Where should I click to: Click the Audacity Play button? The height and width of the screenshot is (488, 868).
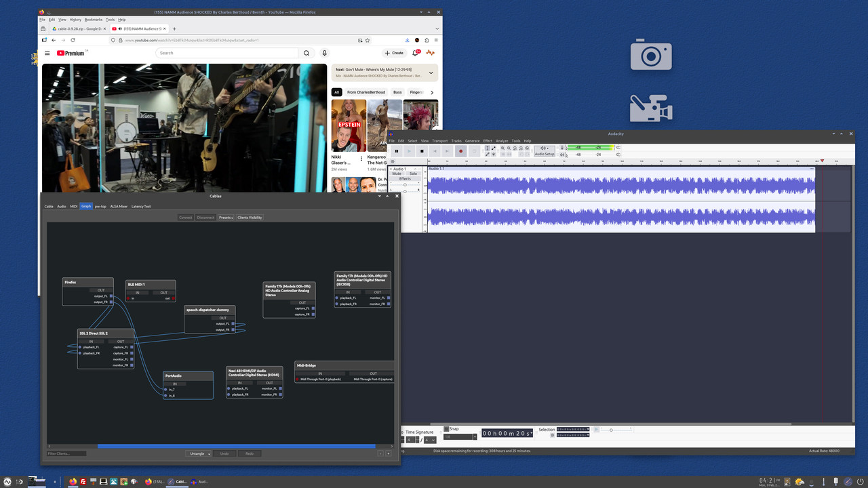pyautogui.click(x=409, y=151)
